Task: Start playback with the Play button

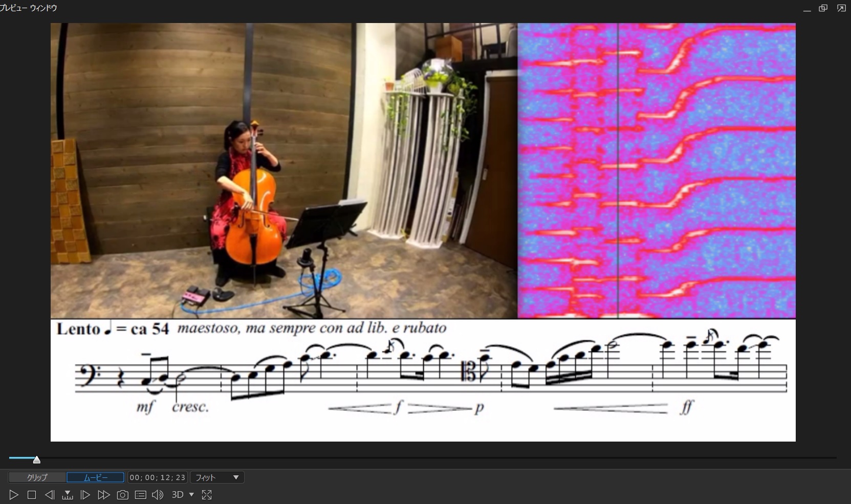Action: pos(14,495)
